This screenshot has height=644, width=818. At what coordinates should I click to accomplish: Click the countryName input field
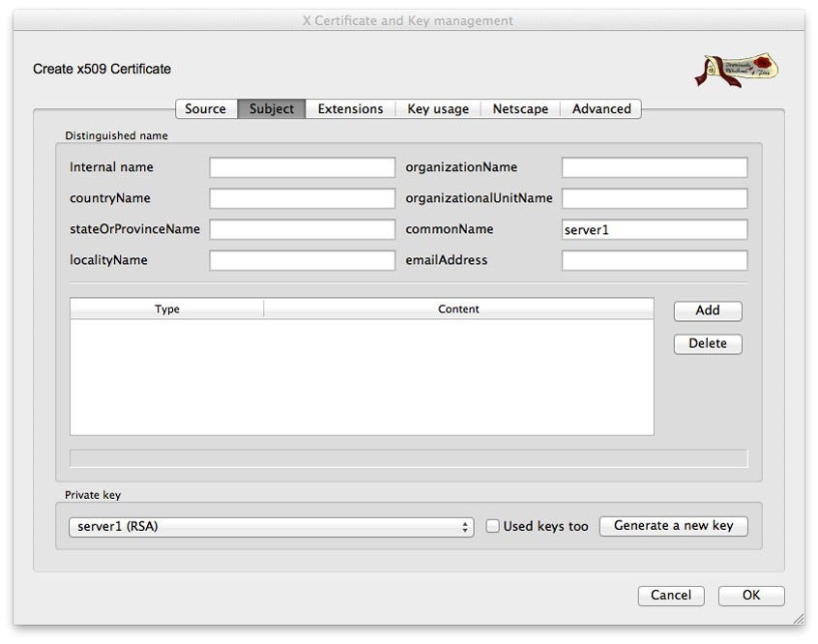point(302,197)
